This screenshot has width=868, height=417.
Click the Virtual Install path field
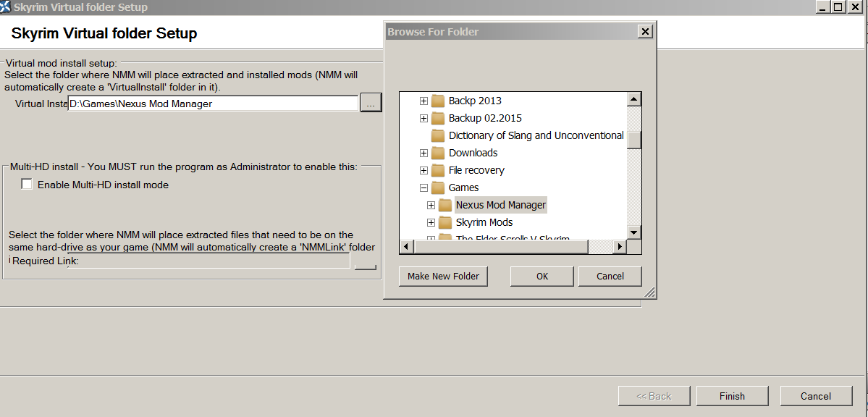213,104
